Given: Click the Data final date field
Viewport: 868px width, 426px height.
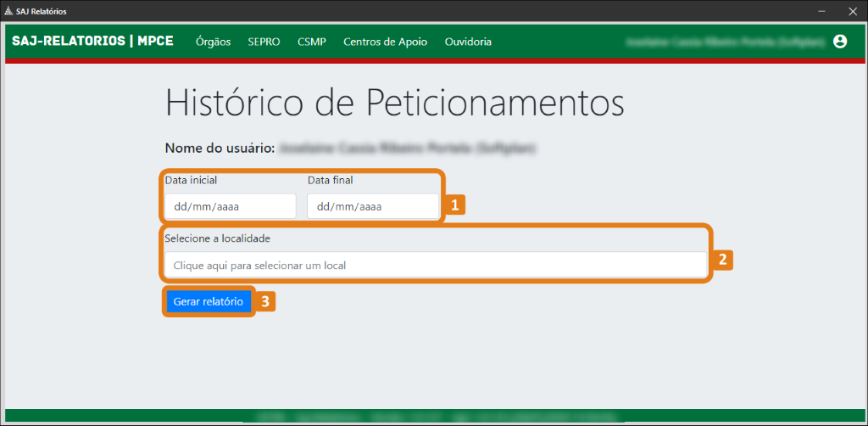Looking at the screenshot, I should 373,206.
